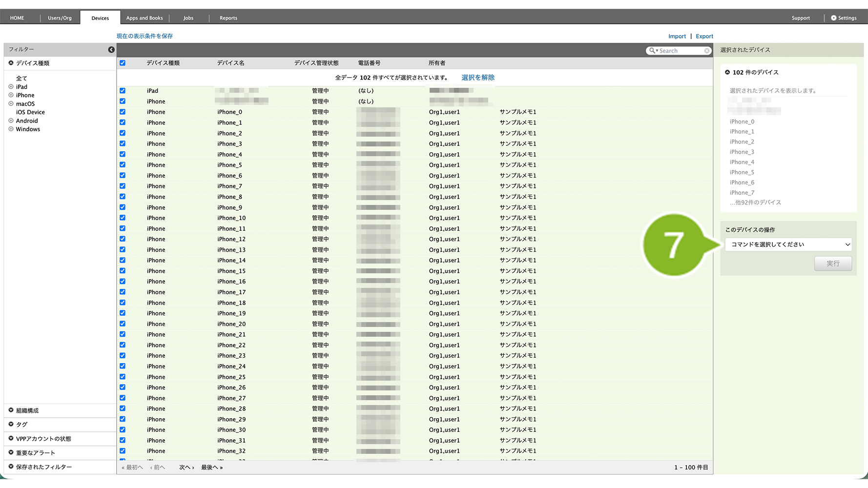Switch to the Apps and Books tab

[x=145, y=18]
